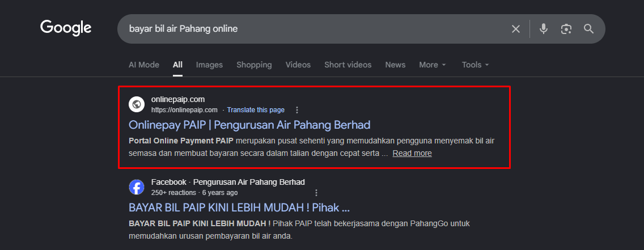Open three-dot menu for Facebook result

pos(316,193)
